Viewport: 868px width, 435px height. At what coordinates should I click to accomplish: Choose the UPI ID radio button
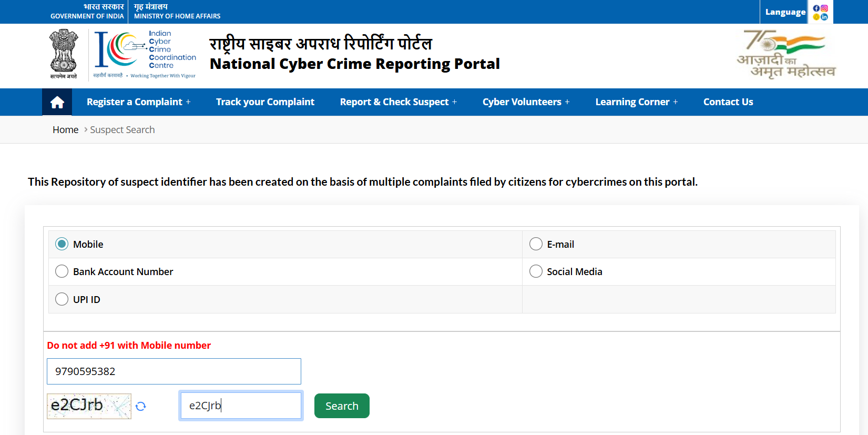[62, 299]
